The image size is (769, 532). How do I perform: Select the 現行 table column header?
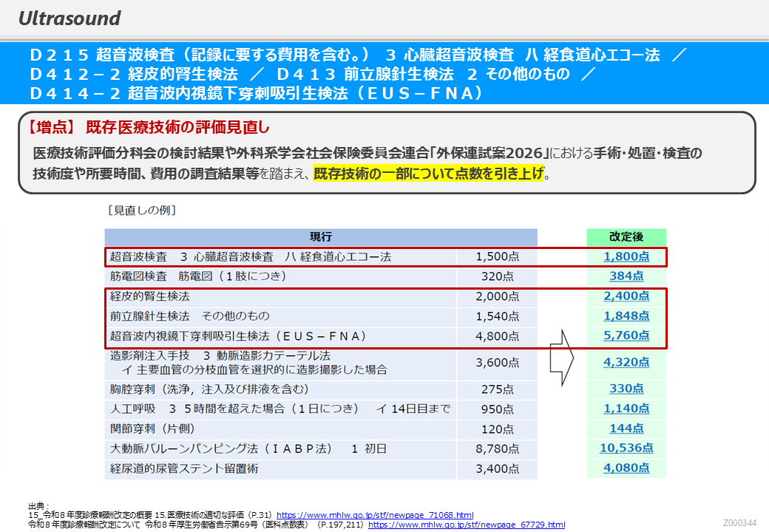pos(320,237)
